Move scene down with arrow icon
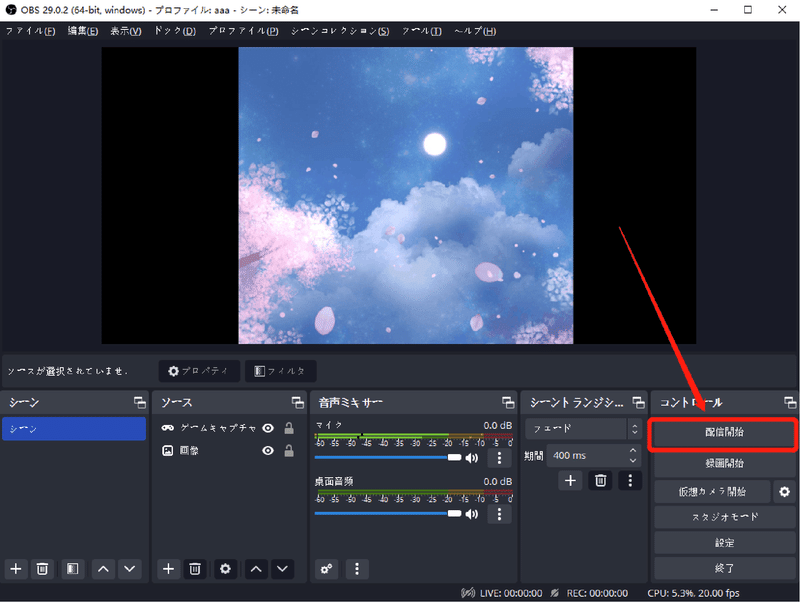 (130, 569)
